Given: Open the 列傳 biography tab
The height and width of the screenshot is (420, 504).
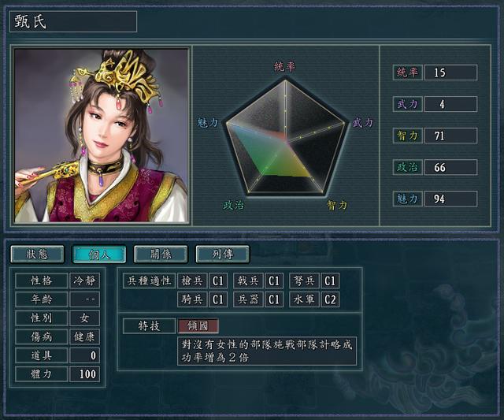Looking at the screenshot, I should pos(222,254).
